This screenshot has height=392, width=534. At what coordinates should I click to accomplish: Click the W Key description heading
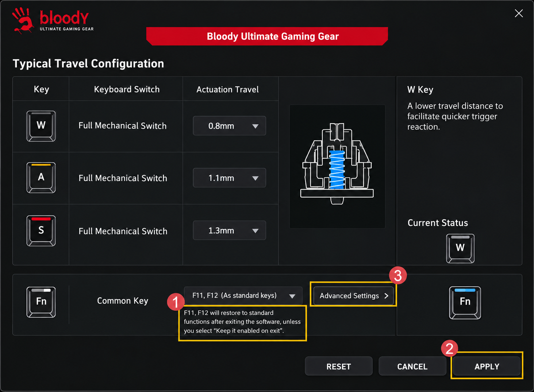[420, 90]
